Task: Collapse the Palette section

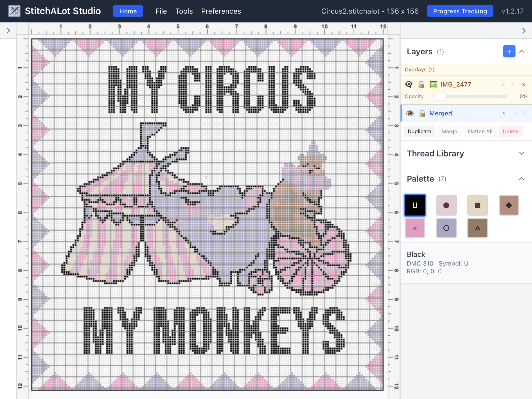Action: click(522, 179)
